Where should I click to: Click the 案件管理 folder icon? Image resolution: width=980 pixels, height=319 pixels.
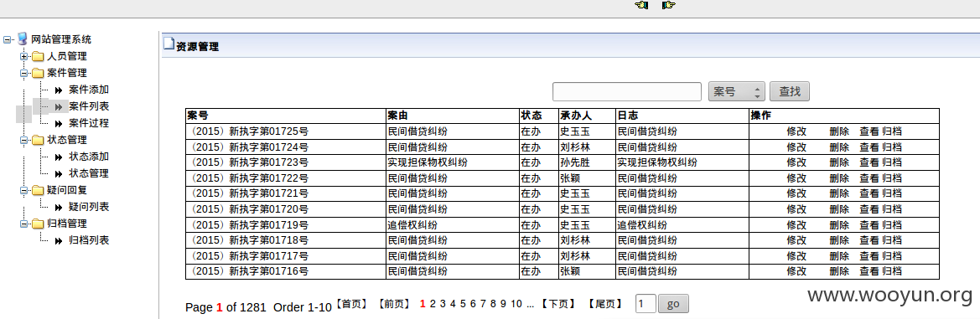tap(38, 73)
